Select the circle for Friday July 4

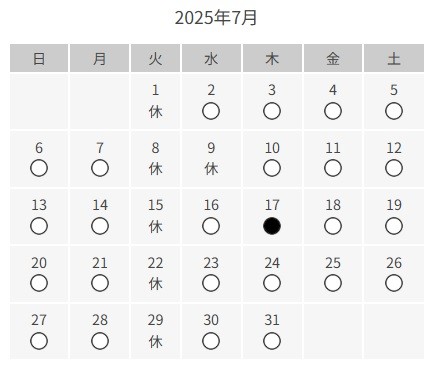click(333, 111)
